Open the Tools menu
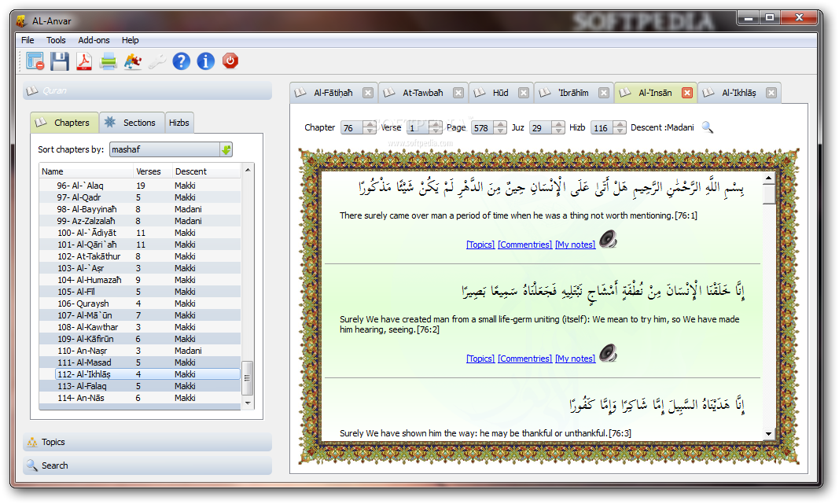The width and height of the screenshot is (839, 504). [x=56, y=40]
